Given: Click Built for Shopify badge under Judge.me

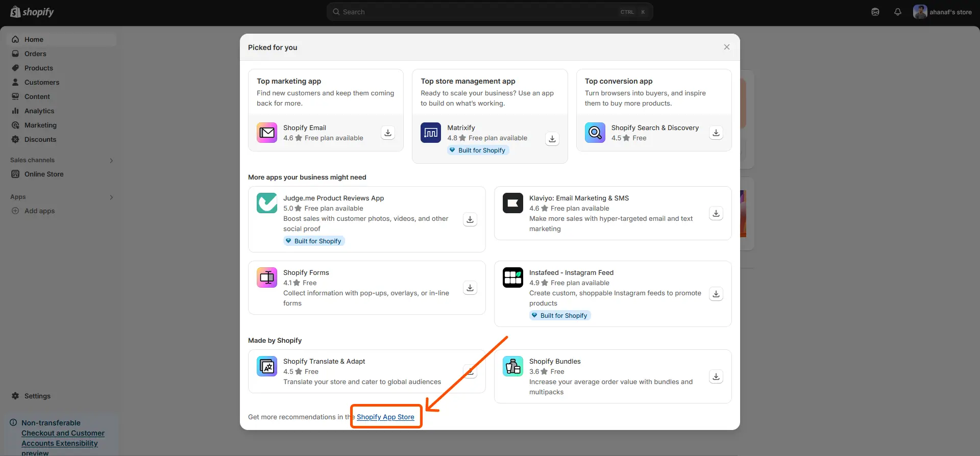Looking at the screenshot, I should [314, 241].
